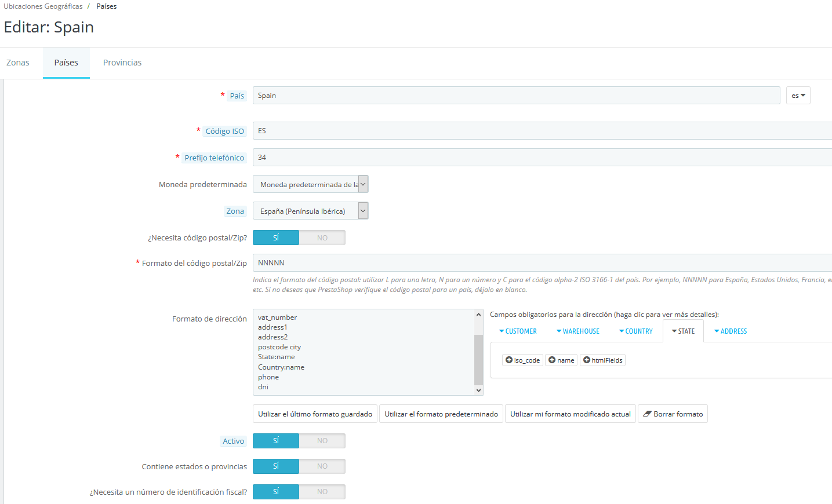Set fiscal identification number required to SÍ
This screenshot has height=504, width=832.
tap(276, 492)
